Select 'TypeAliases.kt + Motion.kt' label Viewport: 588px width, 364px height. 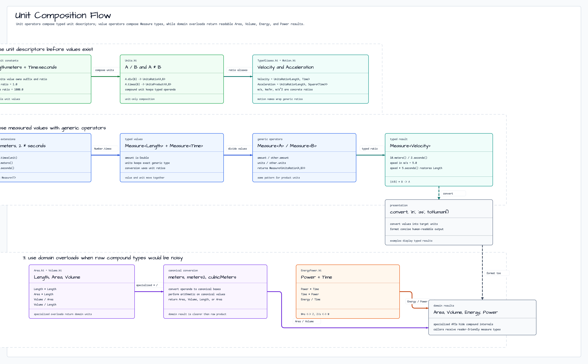(x=276, y=61)
